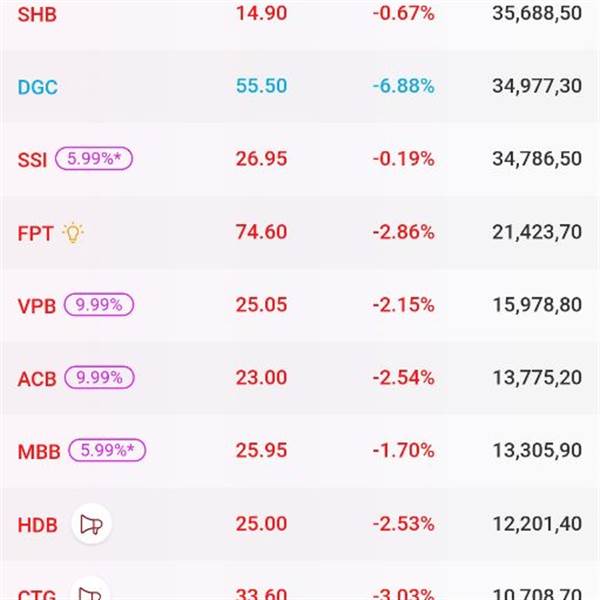Click DGC price 55.50
The image size is (600, 600).
tap(261, 86)
